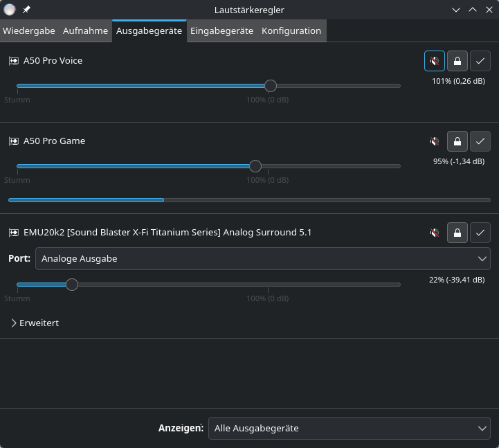Expand the Erweitert section
The width and height of the screenshot is (499, 448).
(x=35, y=323)
